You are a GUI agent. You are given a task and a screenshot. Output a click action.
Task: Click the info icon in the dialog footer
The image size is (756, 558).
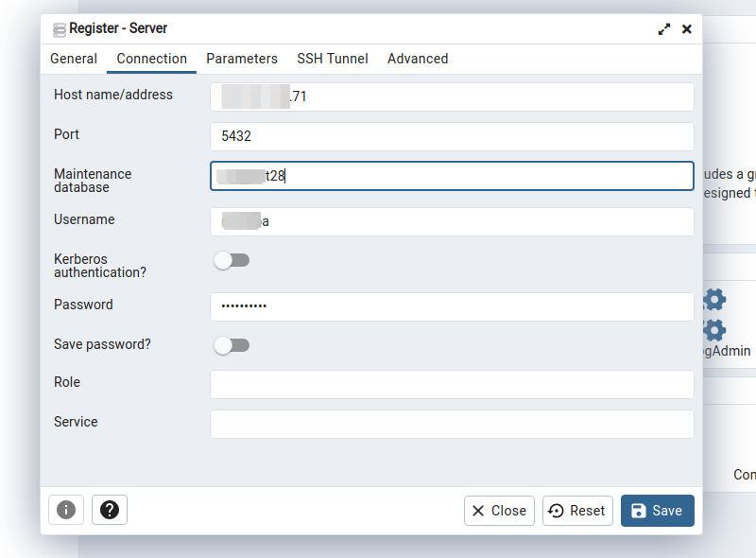[65, 510]
